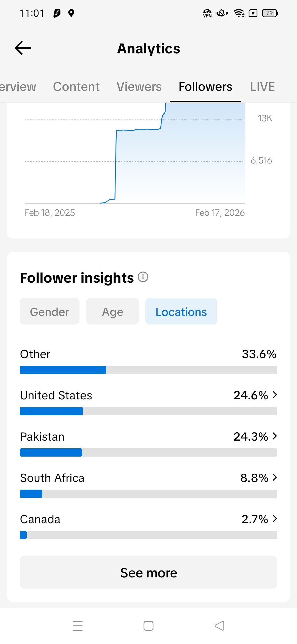The image size is (297, 644).
Task: Open the LIVE analytics tab
Action: pos(262,87)
